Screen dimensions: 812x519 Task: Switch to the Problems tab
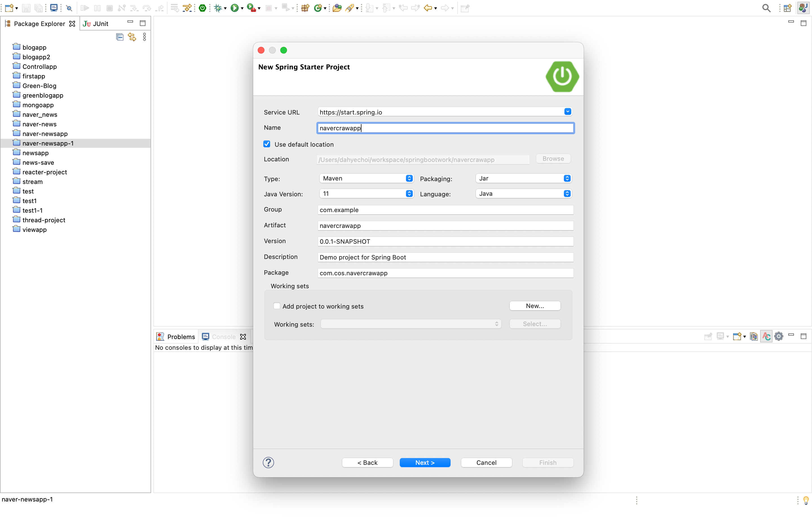(x=176, y=337)
